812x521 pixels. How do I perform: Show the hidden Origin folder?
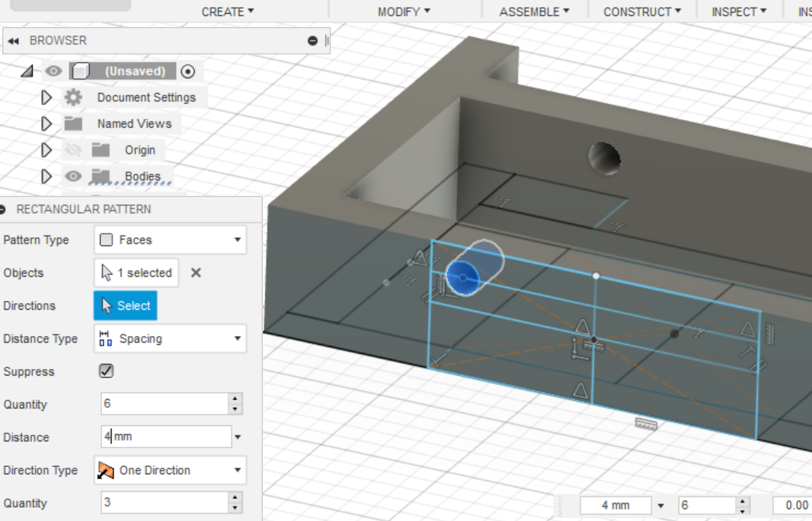(73, 150)
